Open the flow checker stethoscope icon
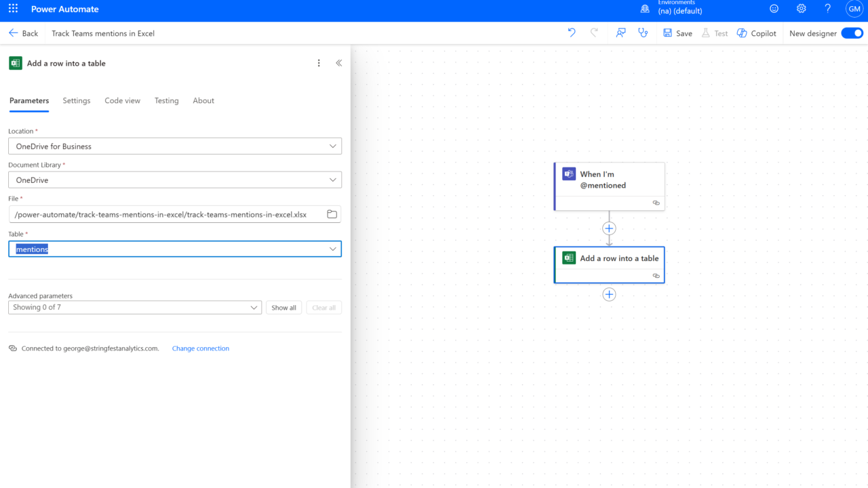Viewport: 868px width, 488px height. pos(643,33)
